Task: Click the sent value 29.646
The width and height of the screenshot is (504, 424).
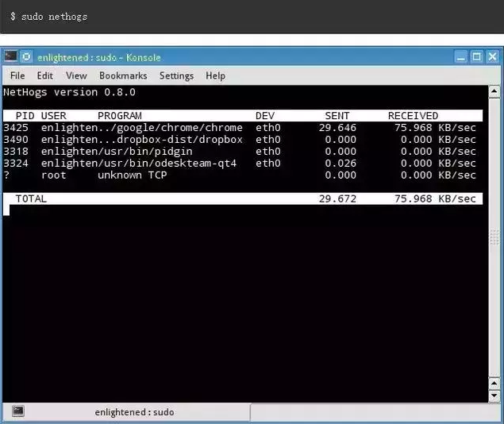Action: click(337, 128)
